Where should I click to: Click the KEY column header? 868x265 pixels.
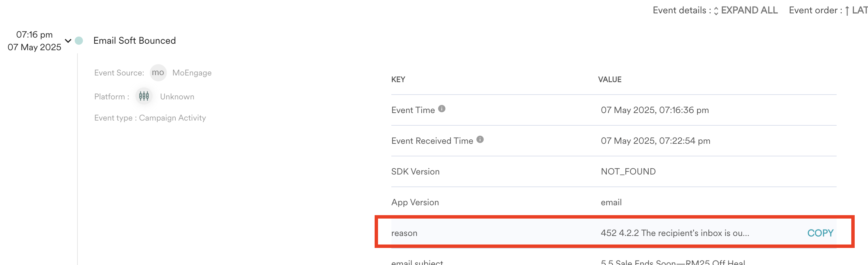[398, 80]
